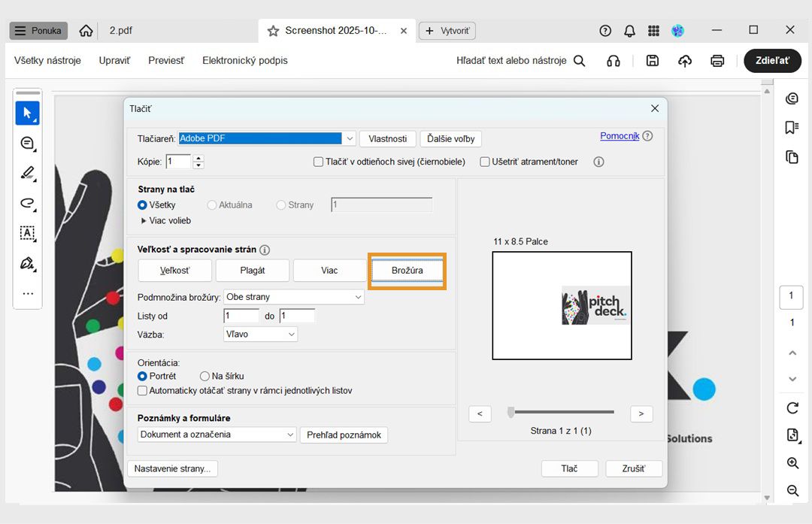Open the Ponuka hamburger menu
This screenshot has width=812, height=524.
coord(39,31)
